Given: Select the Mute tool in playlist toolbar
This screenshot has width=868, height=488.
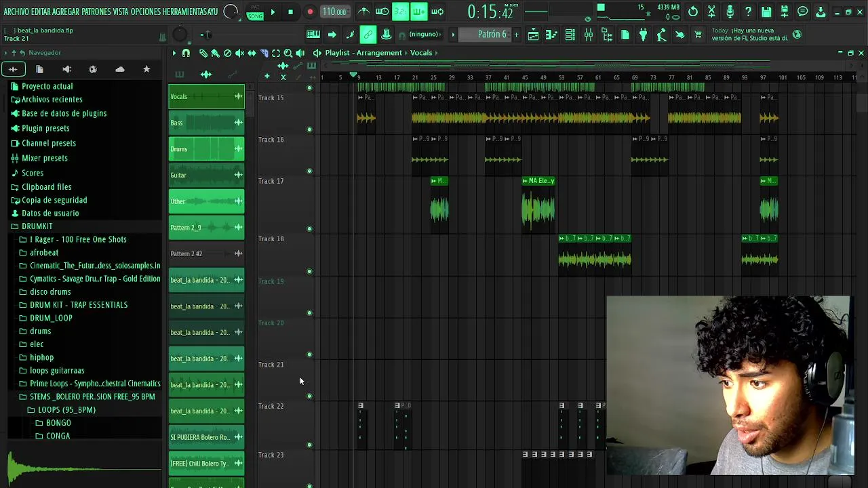Looking at the screenshot, I should coord(239,53).
